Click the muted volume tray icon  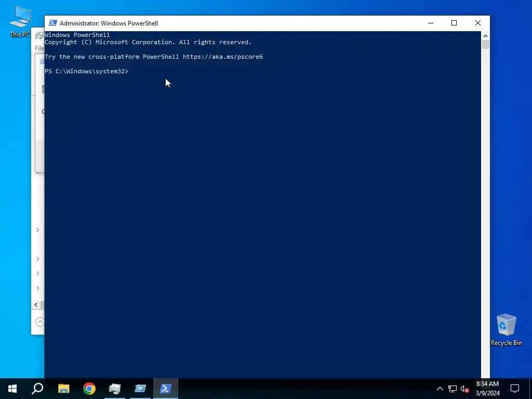pos(465,389)
